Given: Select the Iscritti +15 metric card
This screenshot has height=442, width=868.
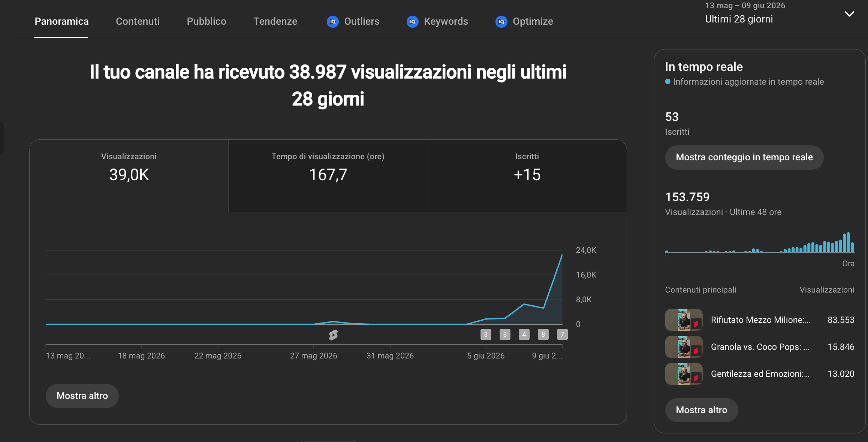Looking at the screenshot, I should [527, 176].
